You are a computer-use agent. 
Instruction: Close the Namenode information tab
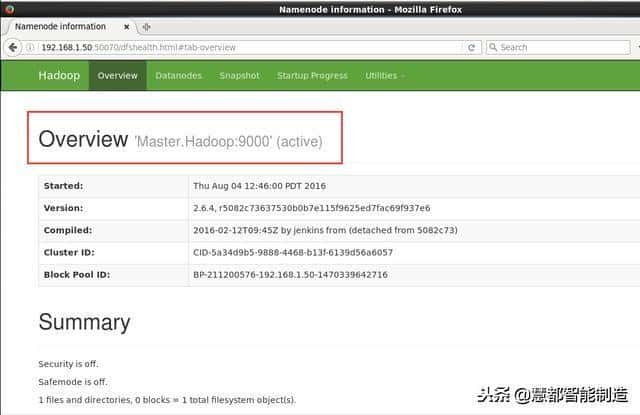pos(127,27)
